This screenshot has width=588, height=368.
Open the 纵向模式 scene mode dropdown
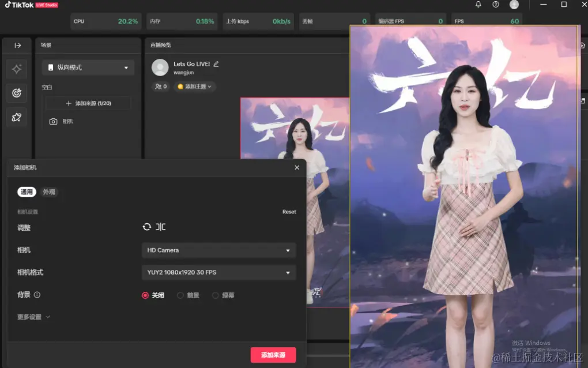coord(88,67)
